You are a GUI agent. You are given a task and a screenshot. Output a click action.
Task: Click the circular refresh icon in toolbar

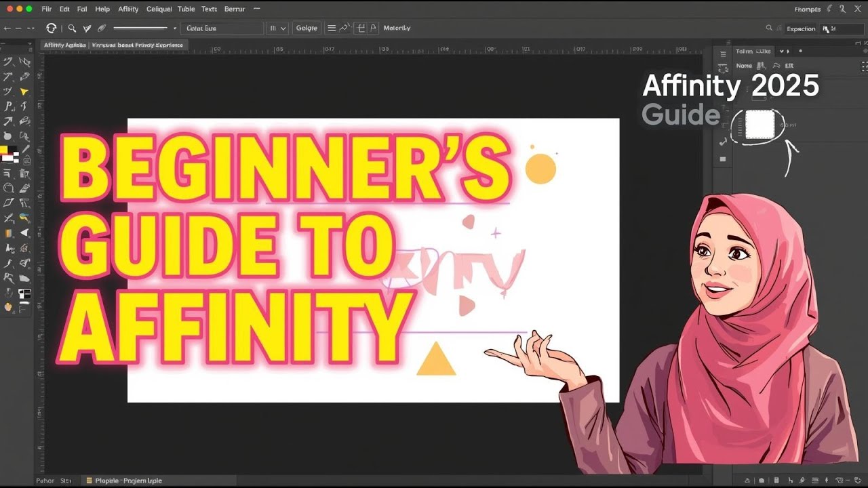click(51, 28)
